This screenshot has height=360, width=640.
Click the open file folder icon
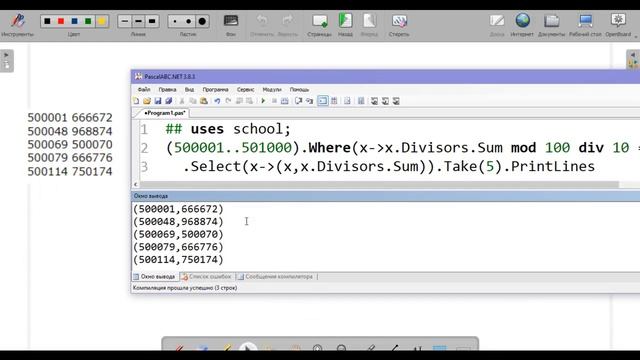147,101
